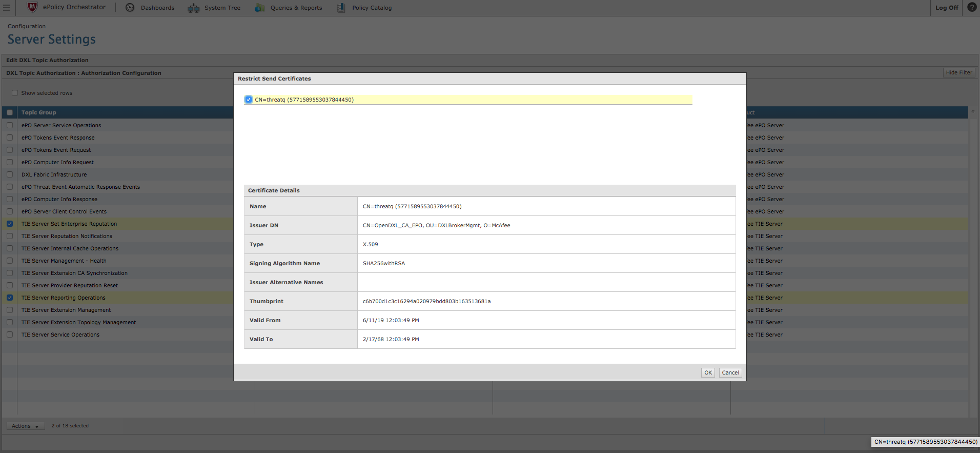Check ePO Tokens Event Response row checkbox
This screenshot has height=453, width=980.
(x=10, y=137)
